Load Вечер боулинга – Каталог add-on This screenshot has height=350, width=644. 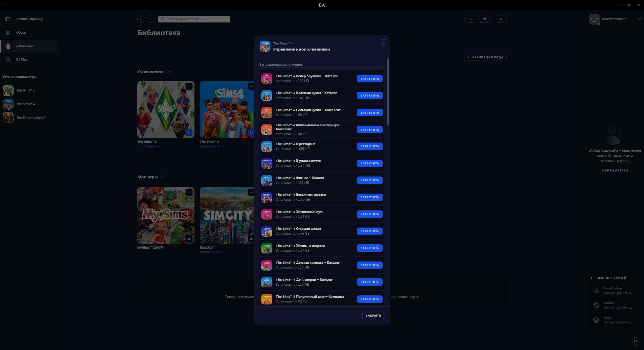tap(370, 78)
